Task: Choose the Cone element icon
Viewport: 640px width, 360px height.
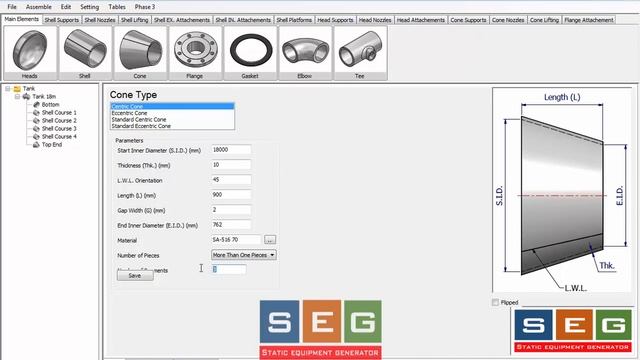Action: tap(140, 53)
